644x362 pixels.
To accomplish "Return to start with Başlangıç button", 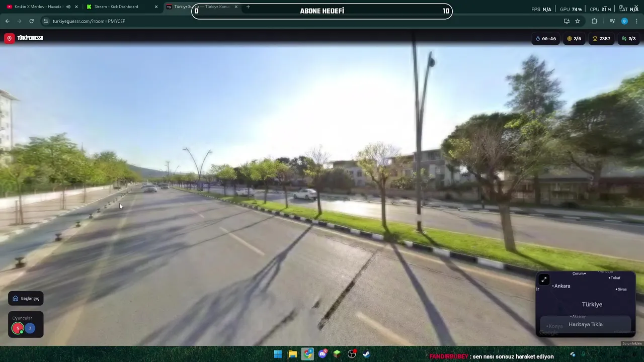I will coord(26,299).
